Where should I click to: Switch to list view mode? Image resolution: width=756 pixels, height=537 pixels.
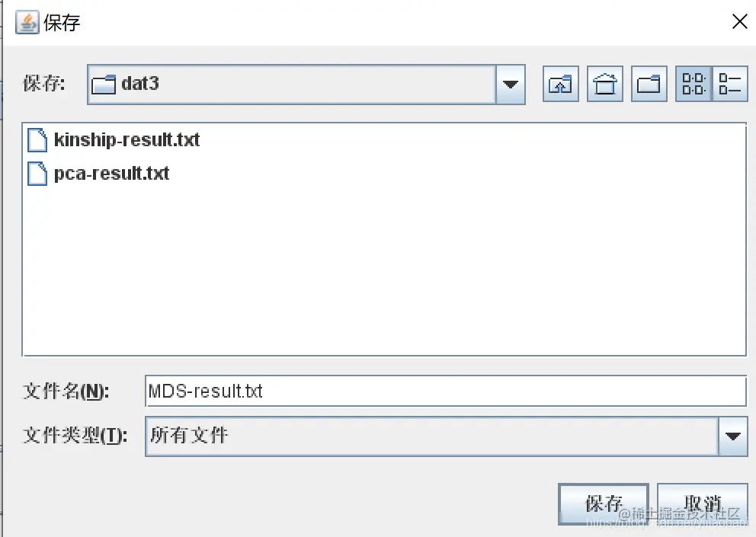694,84
